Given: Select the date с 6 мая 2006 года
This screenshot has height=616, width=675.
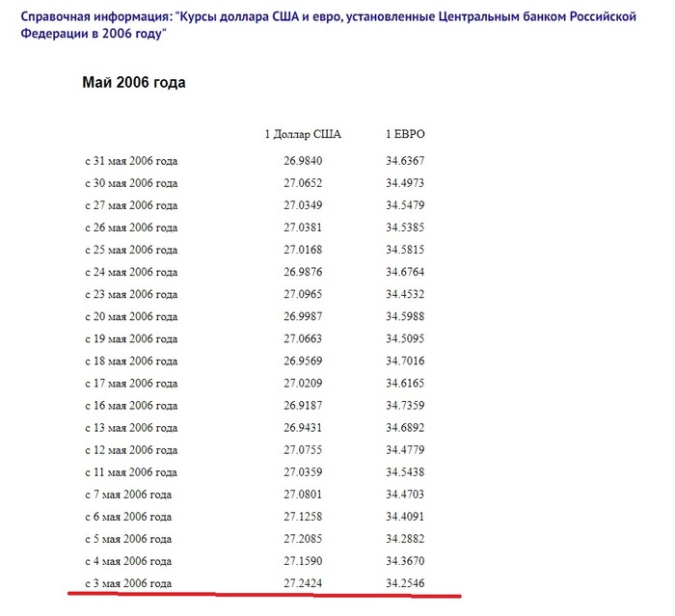Looking at the screenshot, I should [128, 517].
